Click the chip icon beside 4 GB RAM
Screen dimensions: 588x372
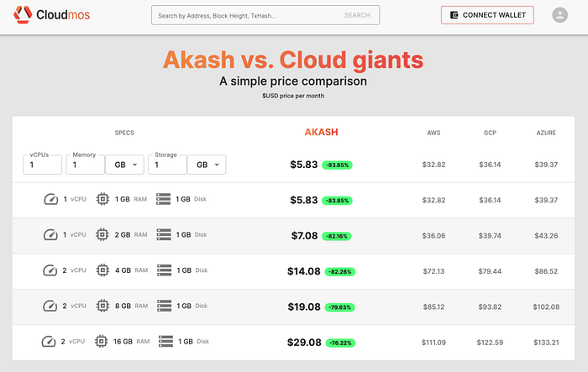click(102, 270)
